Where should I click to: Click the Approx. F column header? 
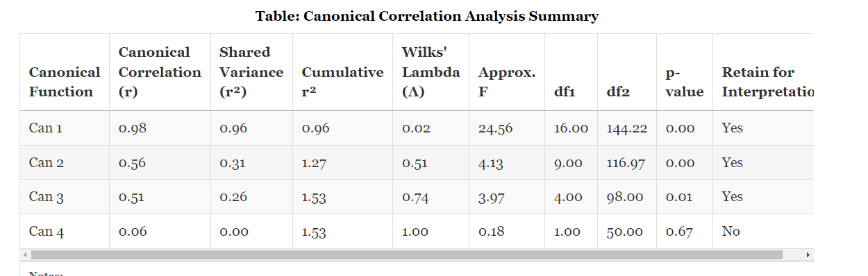tap(508, 82)
